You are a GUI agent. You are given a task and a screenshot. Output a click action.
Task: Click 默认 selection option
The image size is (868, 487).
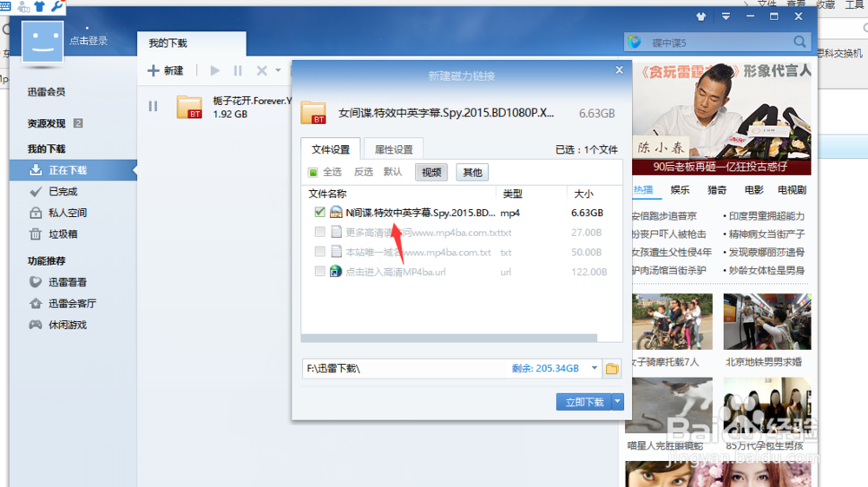(x=392, y=172)
